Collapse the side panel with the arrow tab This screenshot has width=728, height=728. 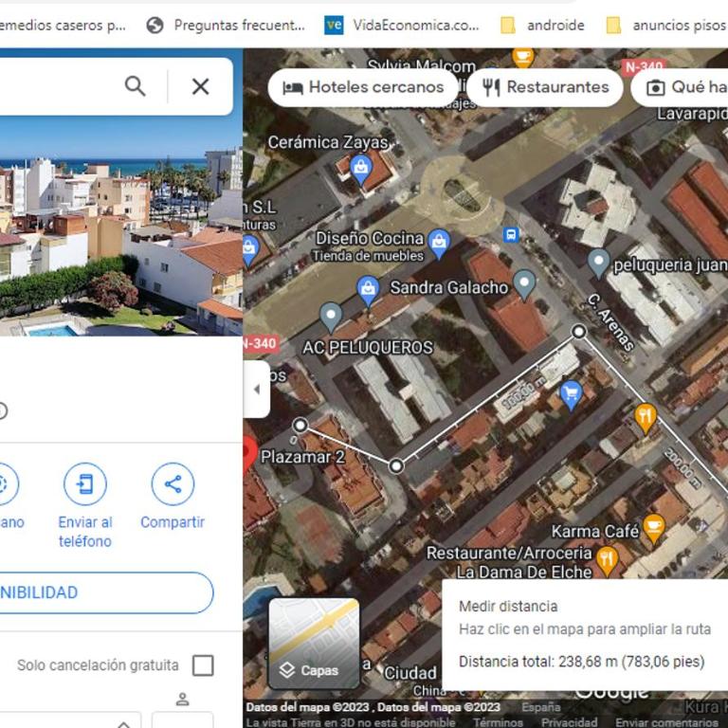(x=257, y=390)
